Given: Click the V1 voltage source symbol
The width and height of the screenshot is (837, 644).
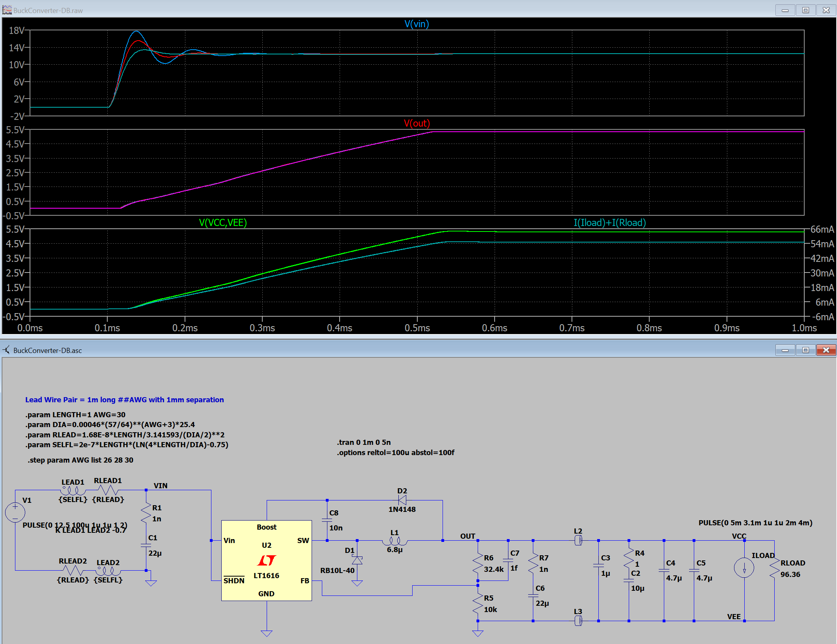Looking at the screenshot, I should [15, 512].
